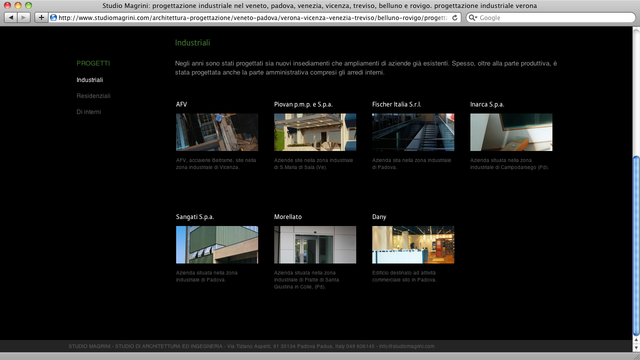Image resolution: width=640 pixels, height=360 pixels.
Task: Open the Sangati S.p.a. project thumbnail
Action: (217, 245)
